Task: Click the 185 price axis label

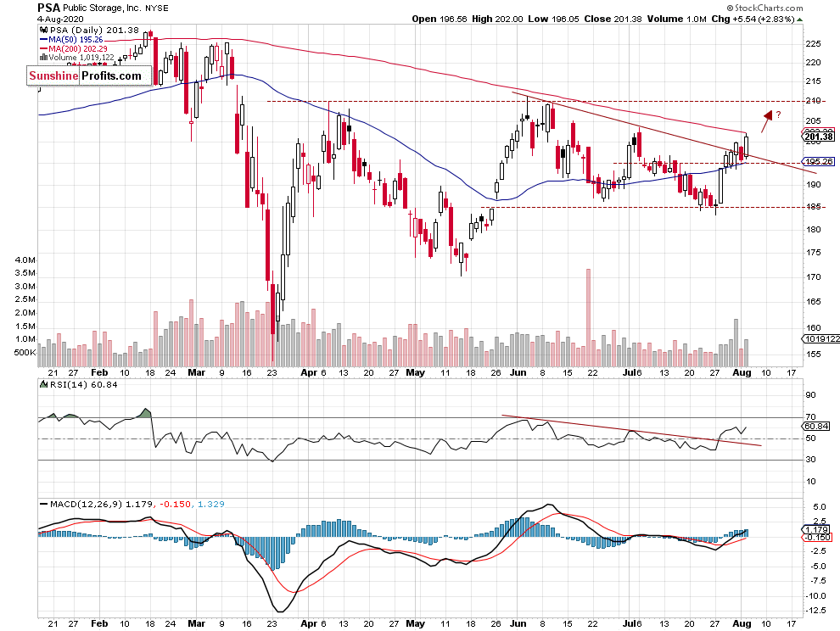Action: 813,207
